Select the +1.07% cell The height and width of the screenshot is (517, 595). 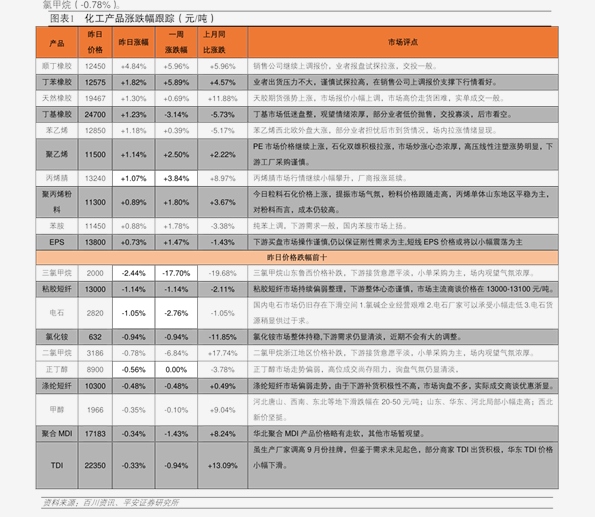click(x=134, y=178)
